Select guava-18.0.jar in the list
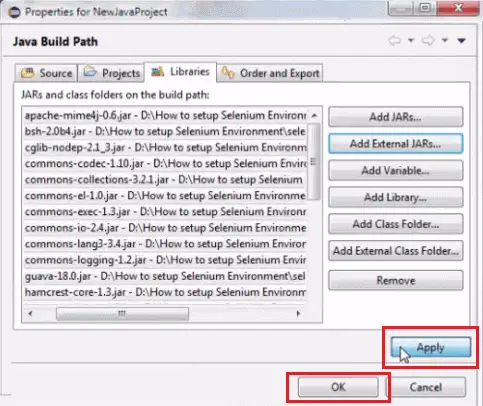This screenshot has height=406, width=483. (x=165, y=276)
